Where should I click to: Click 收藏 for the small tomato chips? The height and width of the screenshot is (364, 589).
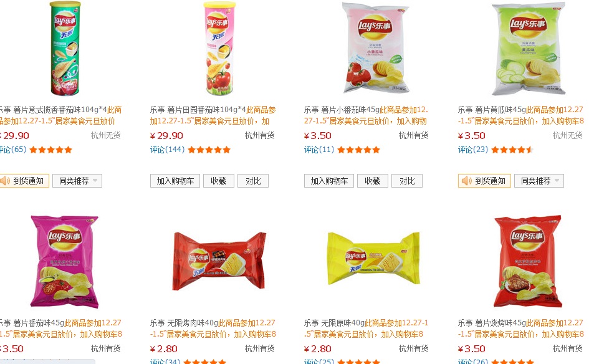pyautogui.click(x=373, y=181)
